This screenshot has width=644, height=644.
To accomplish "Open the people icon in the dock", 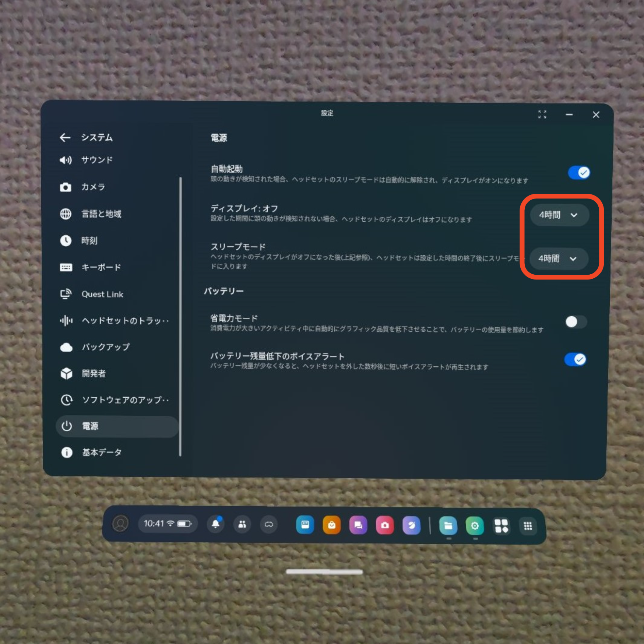I will click(242, 524).
